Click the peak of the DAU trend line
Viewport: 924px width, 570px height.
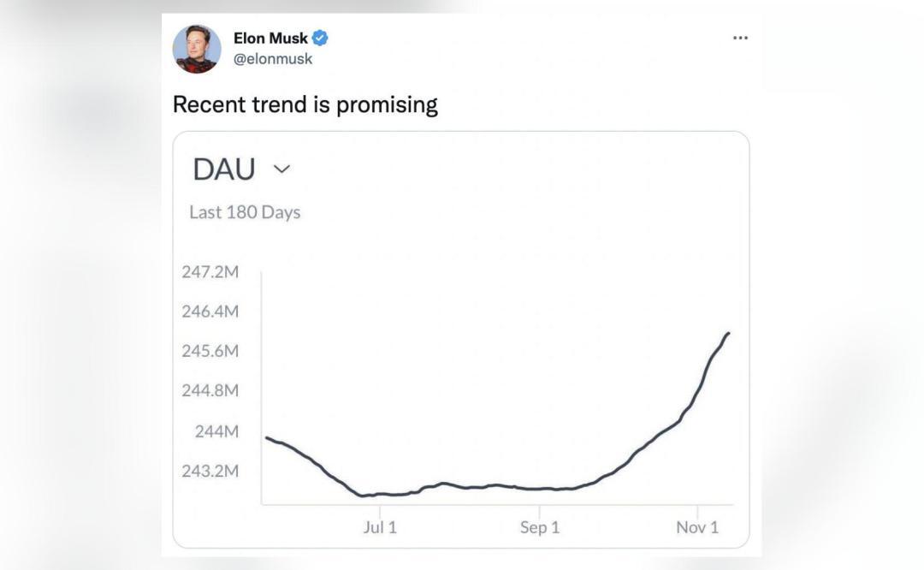coord(730,334)
